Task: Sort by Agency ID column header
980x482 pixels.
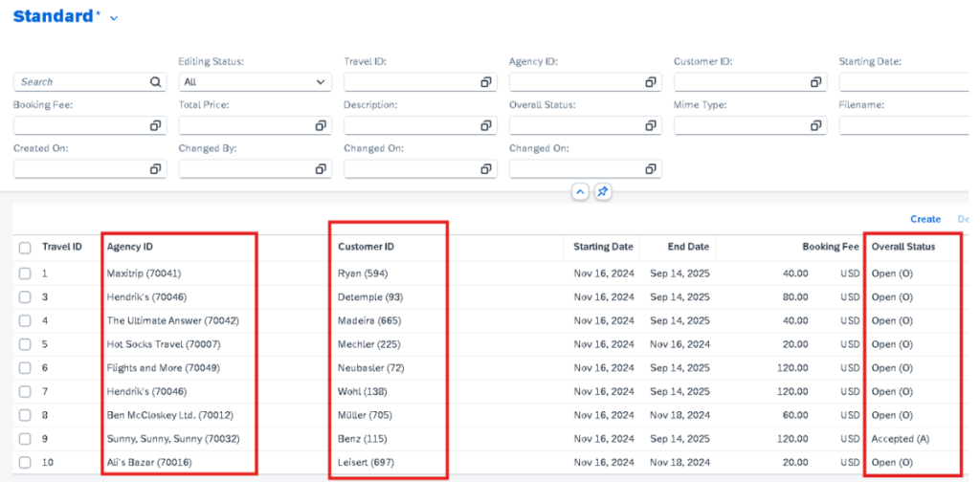Action: point(130,247)
